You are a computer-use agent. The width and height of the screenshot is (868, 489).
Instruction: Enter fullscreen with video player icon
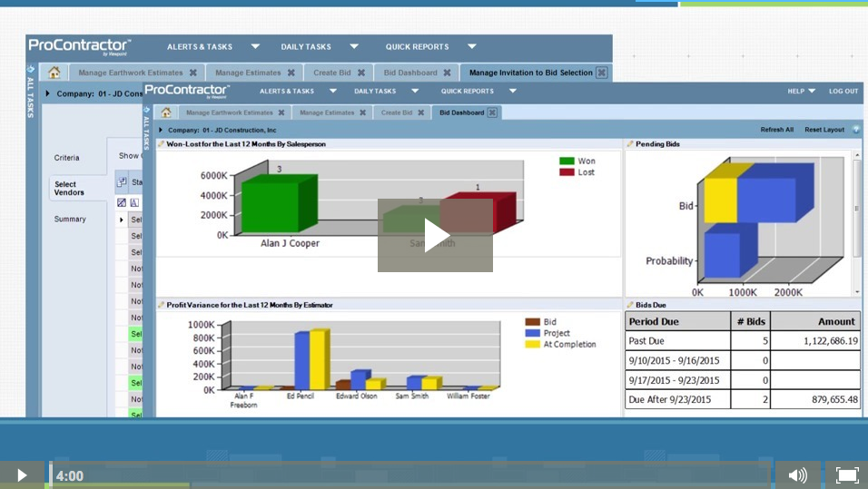coord(847,475)
